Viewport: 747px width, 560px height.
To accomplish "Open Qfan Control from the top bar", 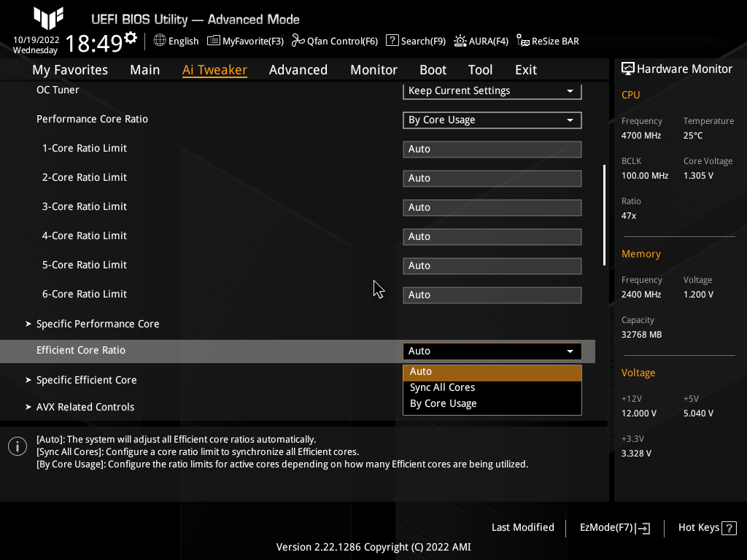I will [x=335, y=41].
